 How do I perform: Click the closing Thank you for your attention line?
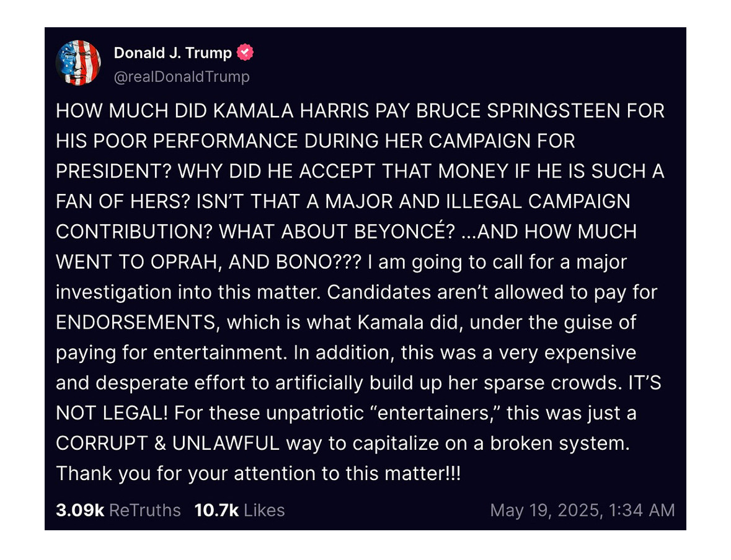click(259, 473)
